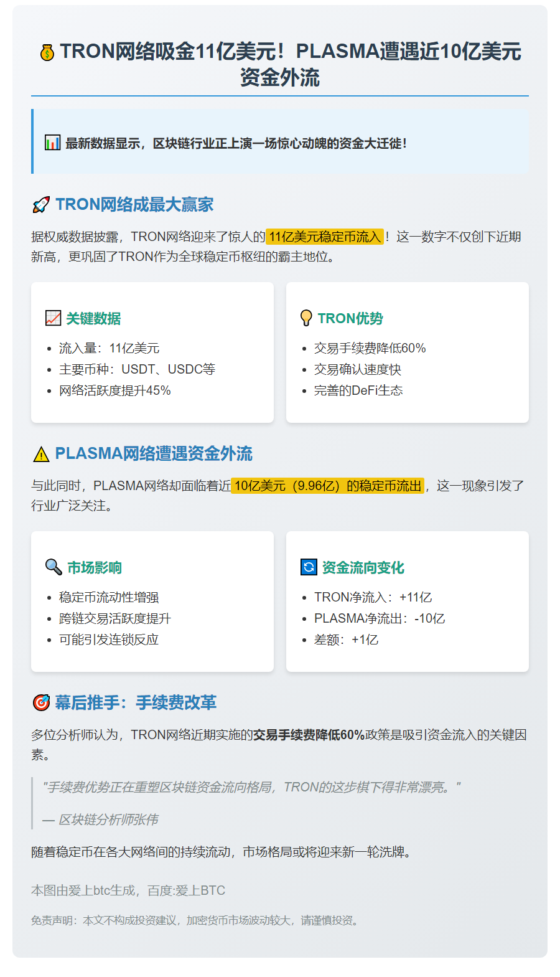Click the italic quote starting 手续费优势正在重塑

click(251, 787)
